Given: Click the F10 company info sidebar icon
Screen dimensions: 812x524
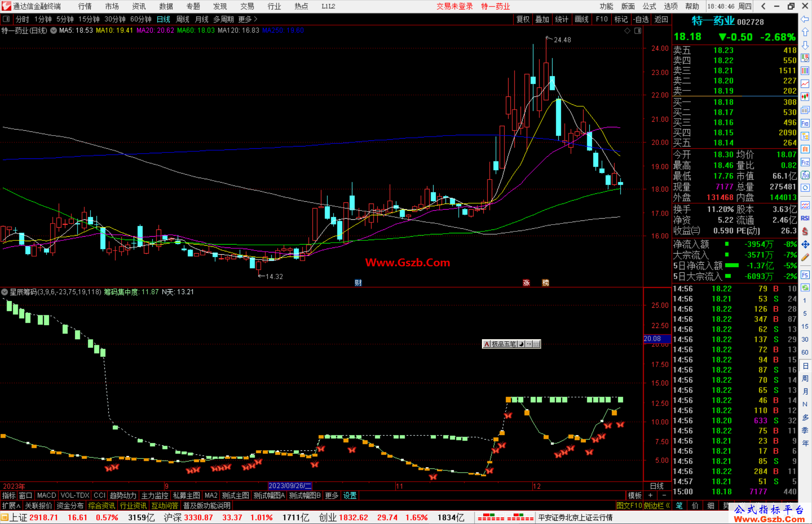Looking at the screenshot, I should point(805,123).
